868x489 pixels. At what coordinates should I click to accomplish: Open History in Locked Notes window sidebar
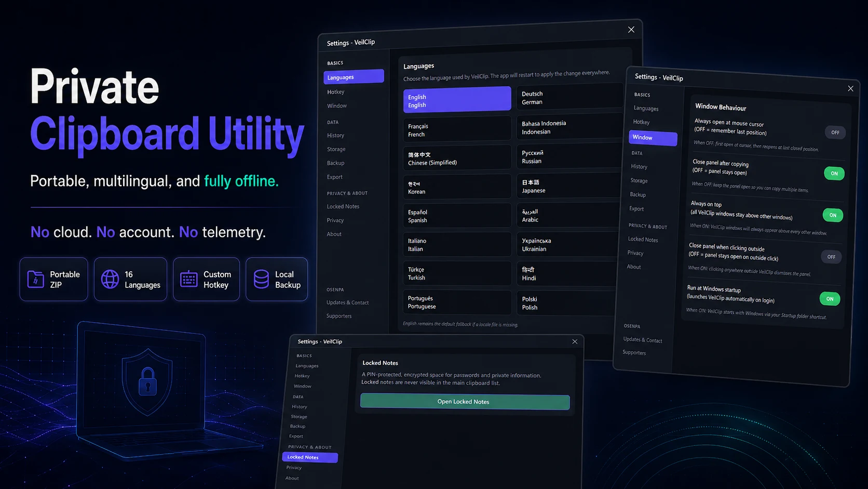pyautogui.click(x=300, y=407)
